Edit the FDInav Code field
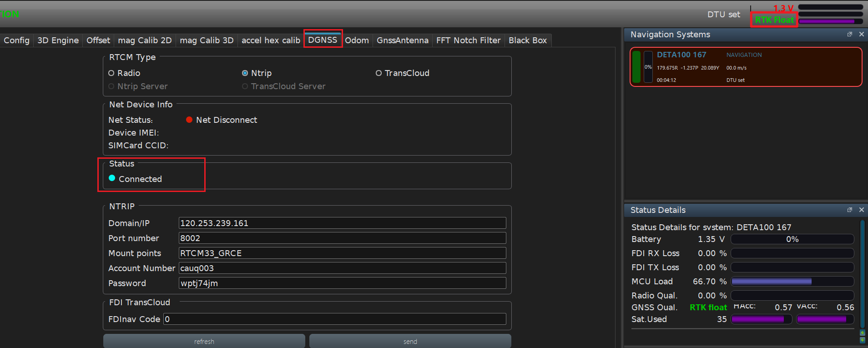This screenshot has width=868, height=348. [x=335, y=319]
